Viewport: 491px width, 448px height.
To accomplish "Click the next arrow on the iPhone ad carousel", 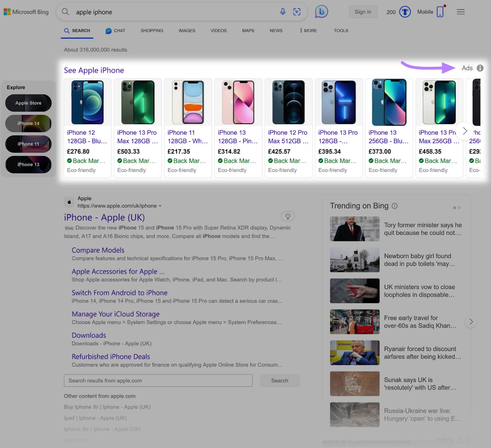I will point(465,131).
